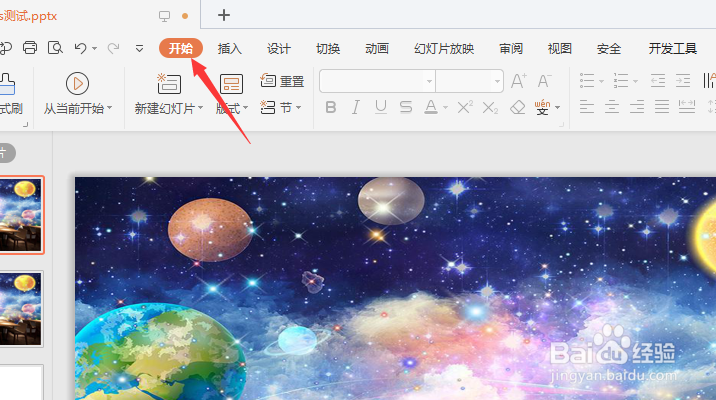716x400 pixels.
Task: Toggle superscript formatting
Action: 465,108
